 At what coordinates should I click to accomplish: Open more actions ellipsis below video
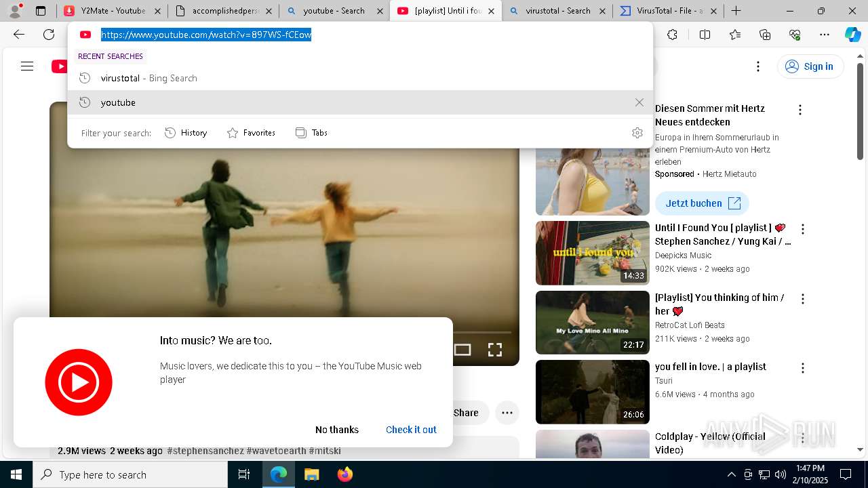[507, 412]
